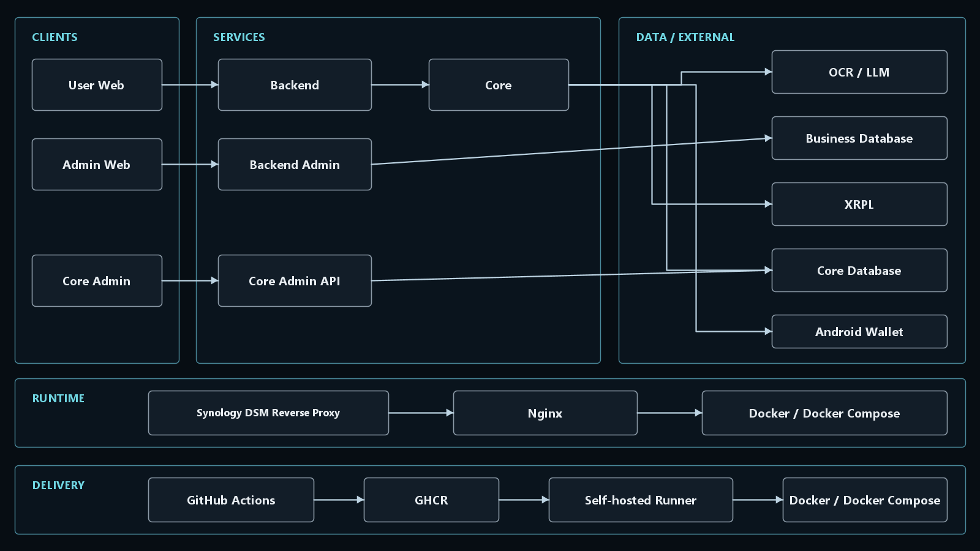Click the DELIVERY section label
Image resolution: width=980 pixels, height=551 pixels.
(x=58, y=485)
